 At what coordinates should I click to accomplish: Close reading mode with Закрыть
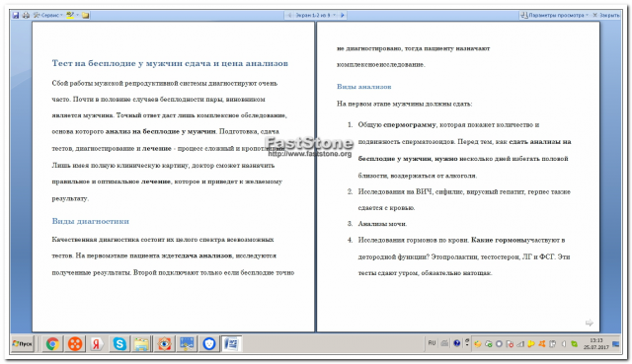tap(605, 16)
